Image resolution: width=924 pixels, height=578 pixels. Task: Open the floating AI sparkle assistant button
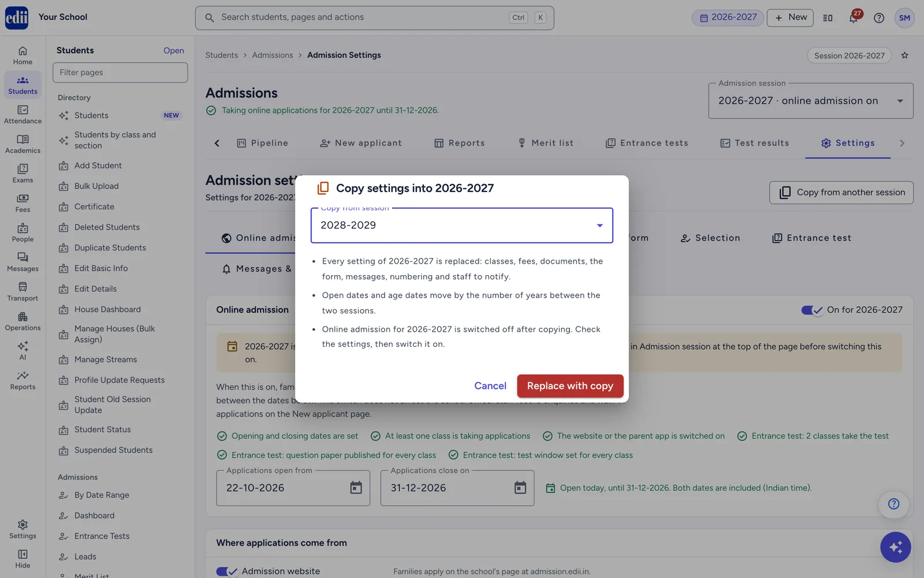(x=896, y=547)
